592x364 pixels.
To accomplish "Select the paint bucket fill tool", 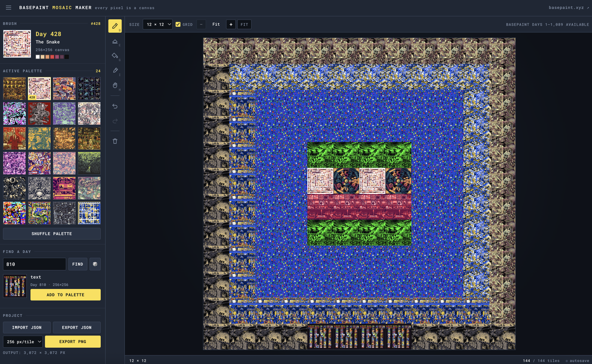I will click(115, 56).
